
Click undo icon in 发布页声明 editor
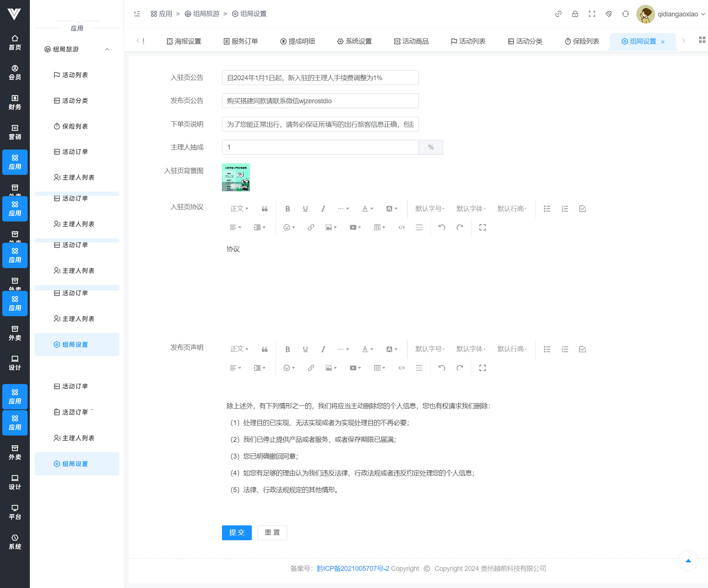point(442,368)
